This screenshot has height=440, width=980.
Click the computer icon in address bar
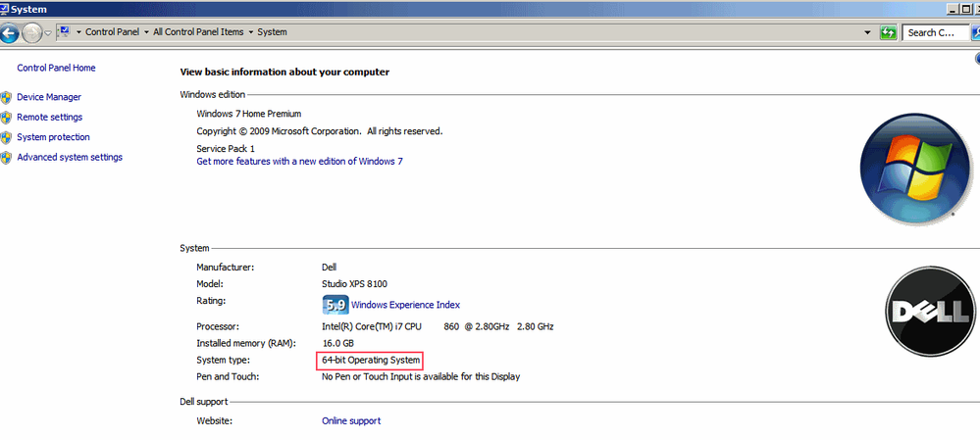coord(66,31)
